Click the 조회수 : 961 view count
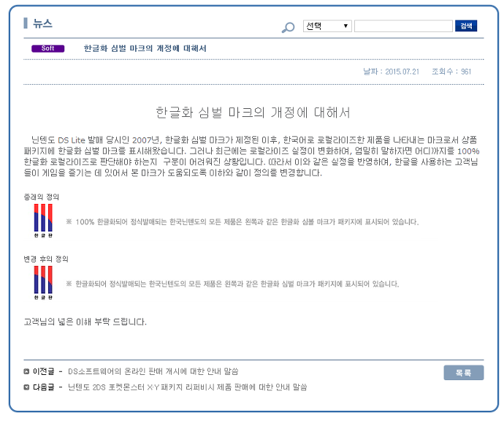This screenshot has width=504, height=421. coord(451,72)
